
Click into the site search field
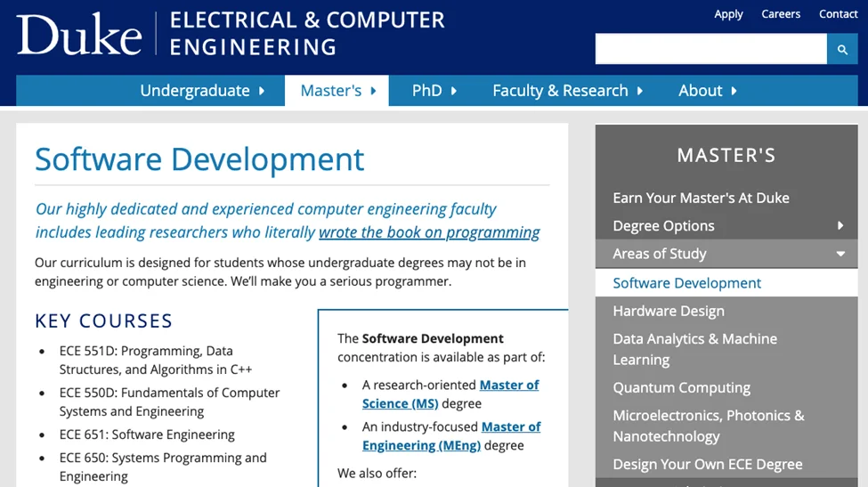710,49
